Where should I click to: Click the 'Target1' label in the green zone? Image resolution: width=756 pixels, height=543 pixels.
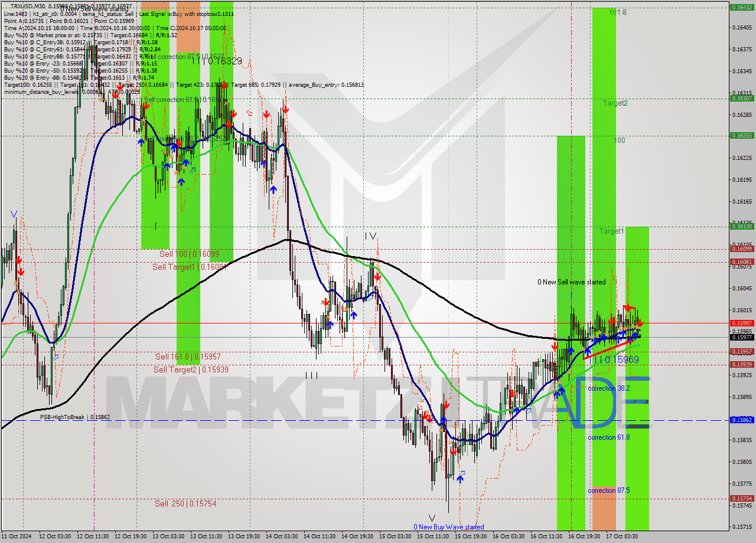612,231
